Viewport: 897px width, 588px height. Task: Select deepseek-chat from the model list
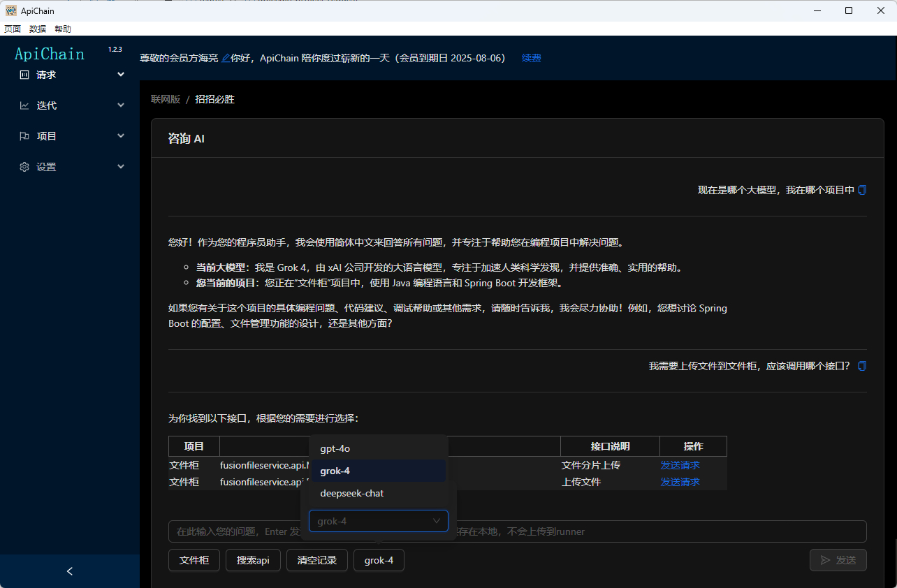click(x=351, y=493)
